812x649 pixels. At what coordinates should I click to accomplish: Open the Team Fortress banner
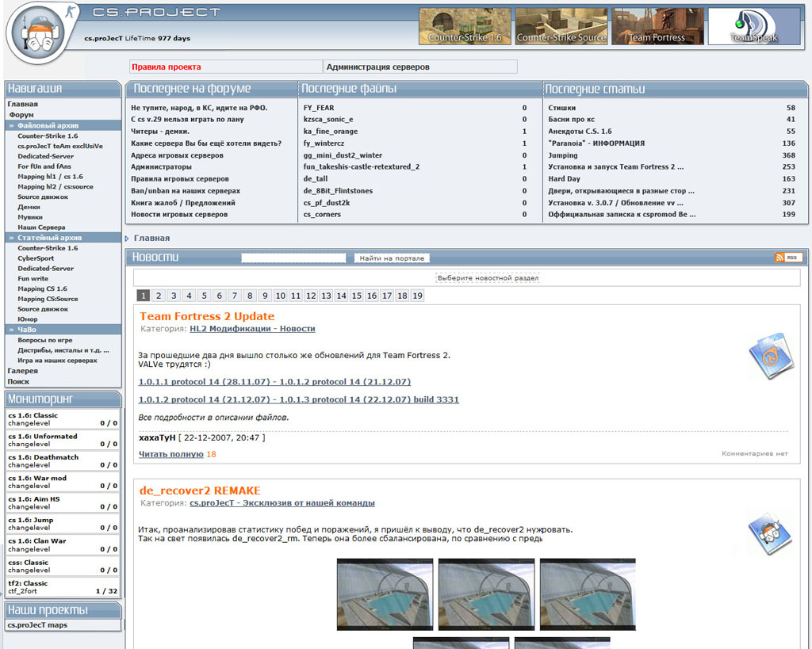pos(657,26)
